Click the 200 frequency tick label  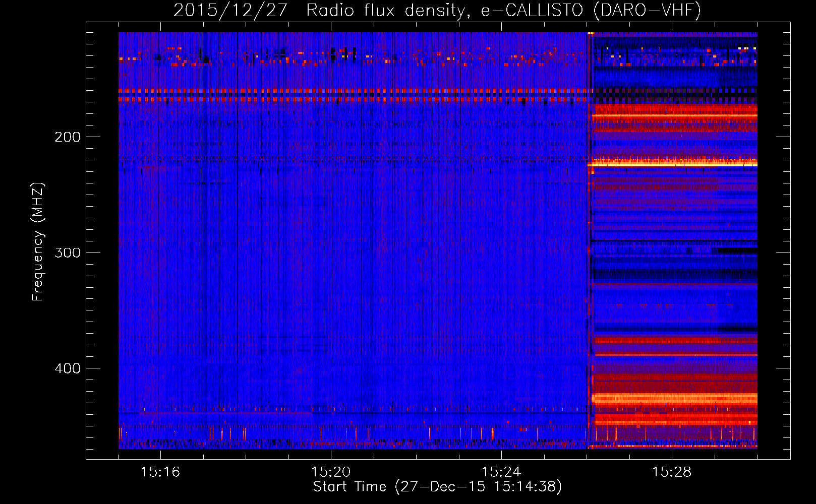pyautogui.click(x=68, y=137)
